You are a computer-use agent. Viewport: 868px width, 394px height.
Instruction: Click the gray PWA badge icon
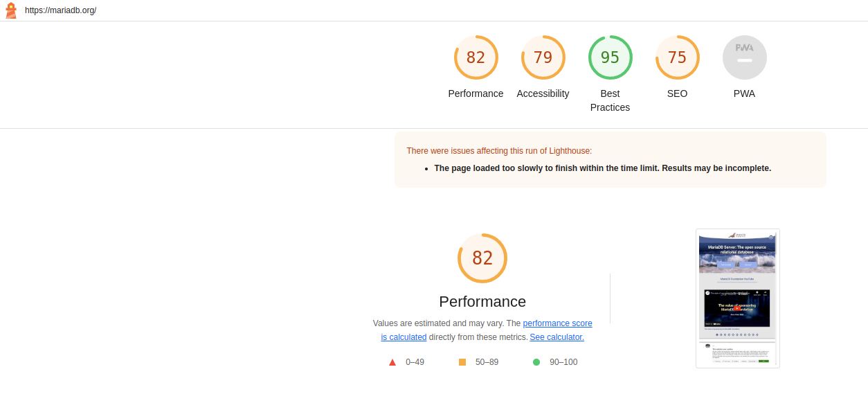(744, 57)
